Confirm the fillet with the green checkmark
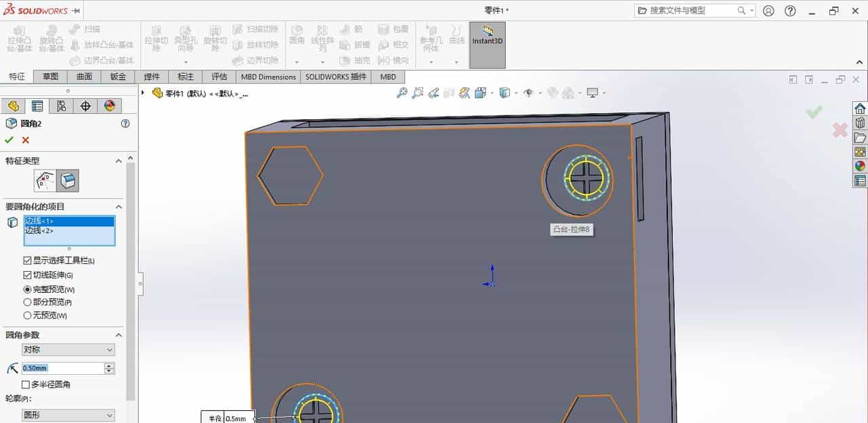The height and width of the screenshot is (423, 868). pos(9,140)
